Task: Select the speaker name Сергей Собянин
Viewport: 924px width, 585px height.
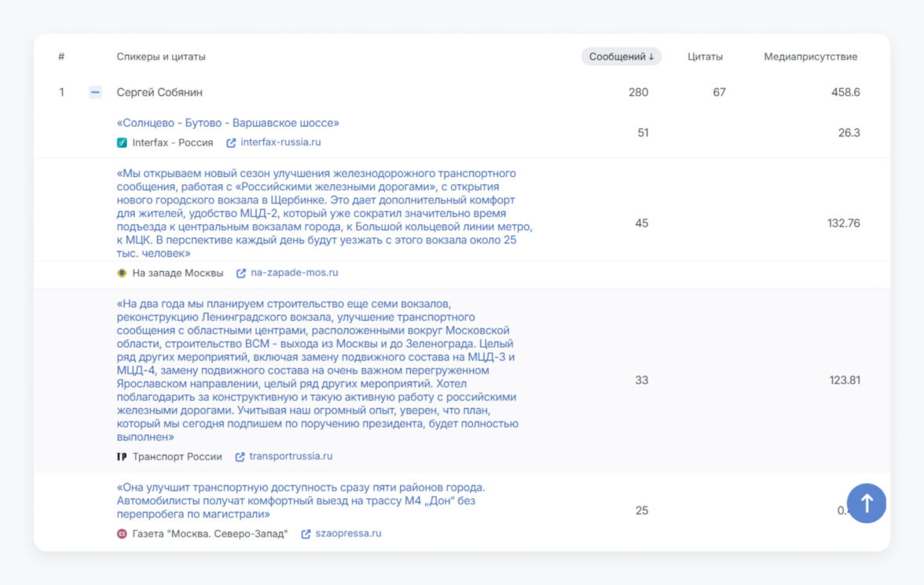Action: point(159,92)
